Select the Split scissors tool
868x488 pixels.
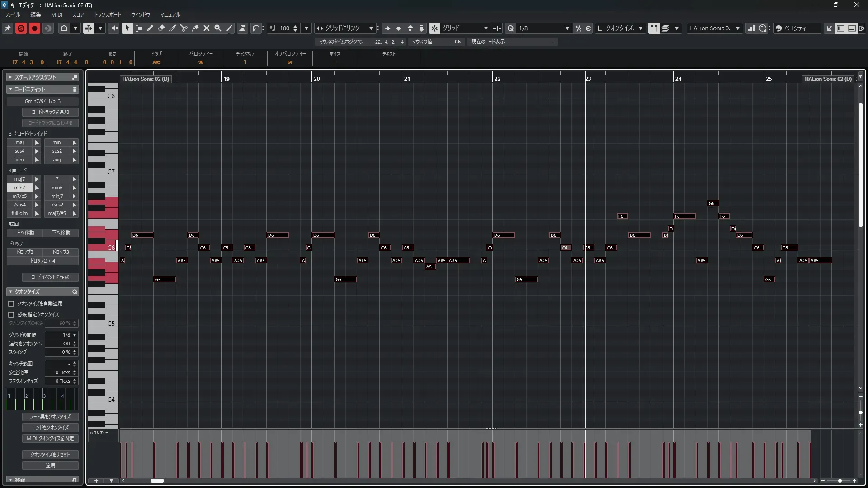(184, 28)
